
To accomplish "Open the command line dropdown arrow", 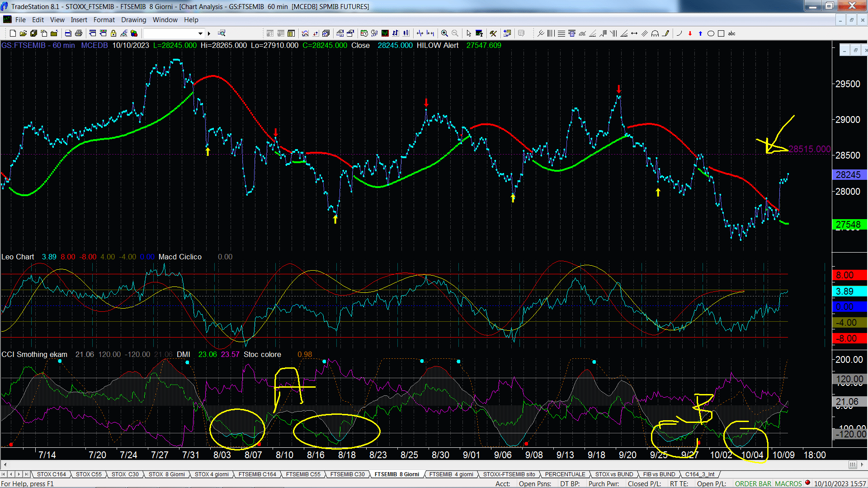I will click(x=200, y=33).
